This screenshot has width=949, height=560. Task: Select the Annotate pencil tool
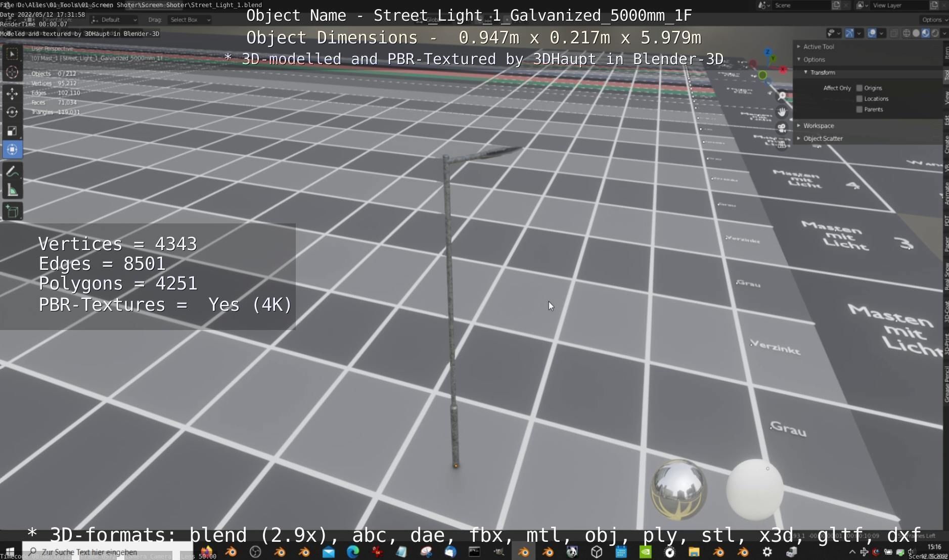pos(12,172)
